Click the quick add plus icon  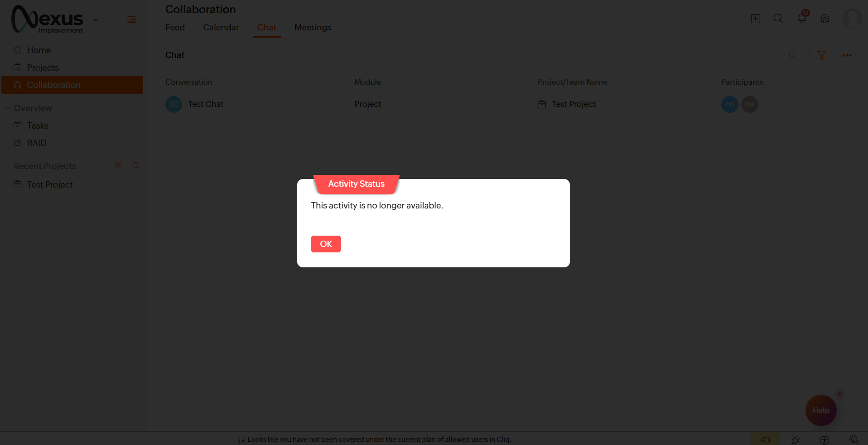click(755, 19)
